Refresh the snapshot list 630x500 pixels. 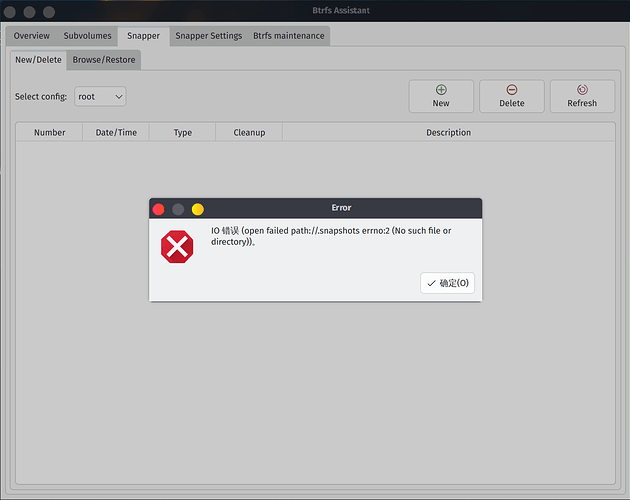tap(582, 96)
